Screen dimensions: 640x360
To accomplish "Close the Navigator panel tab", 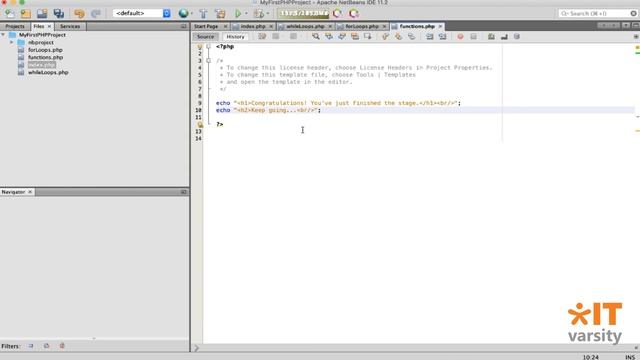I will tap(30, 192).
